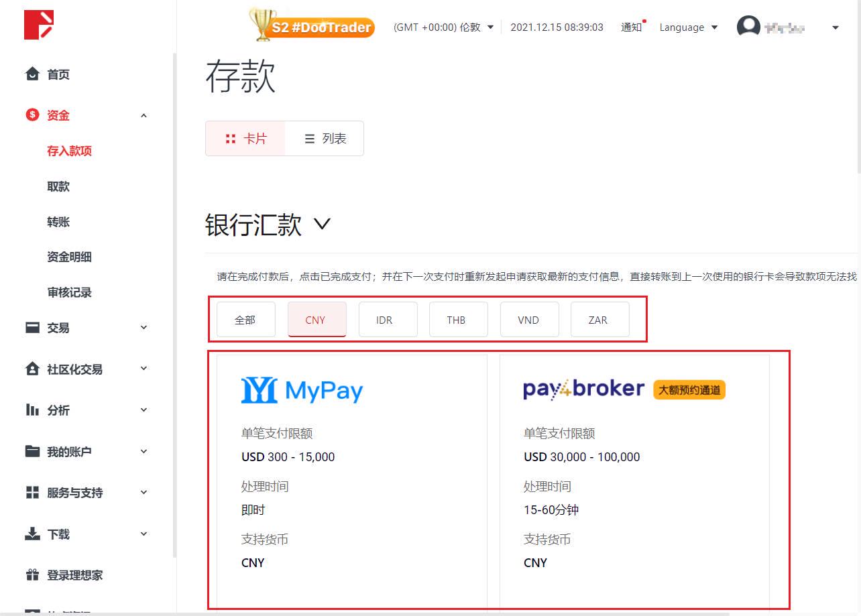
Task: Click the 大额预约通道 badge
Action: pos(689,389)
